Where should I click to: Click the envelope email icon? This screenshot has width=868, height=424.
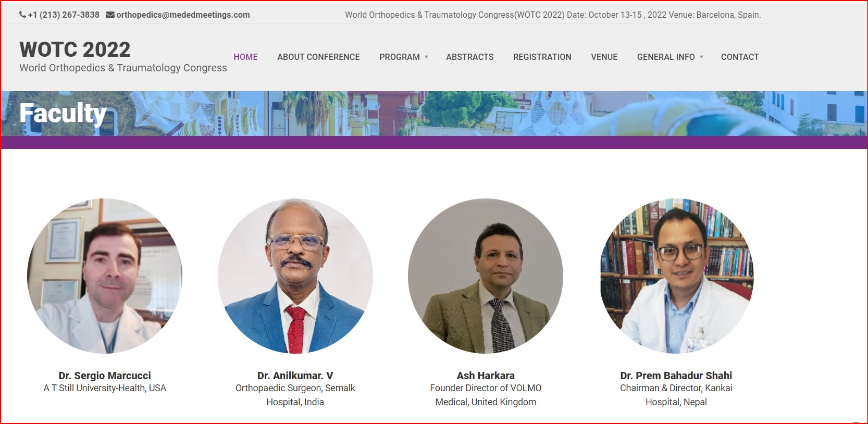click(110, 15)
